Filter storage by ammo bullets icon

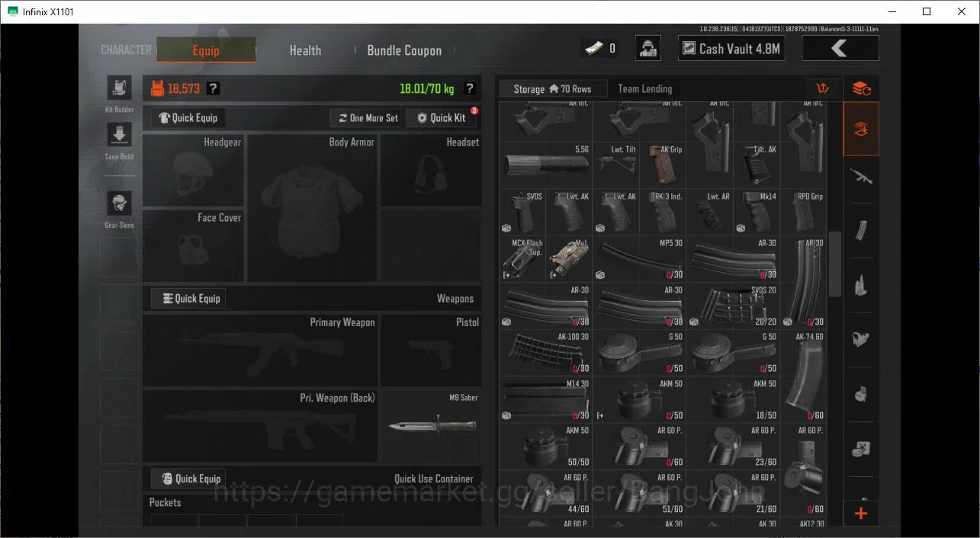tap(861, 286)
